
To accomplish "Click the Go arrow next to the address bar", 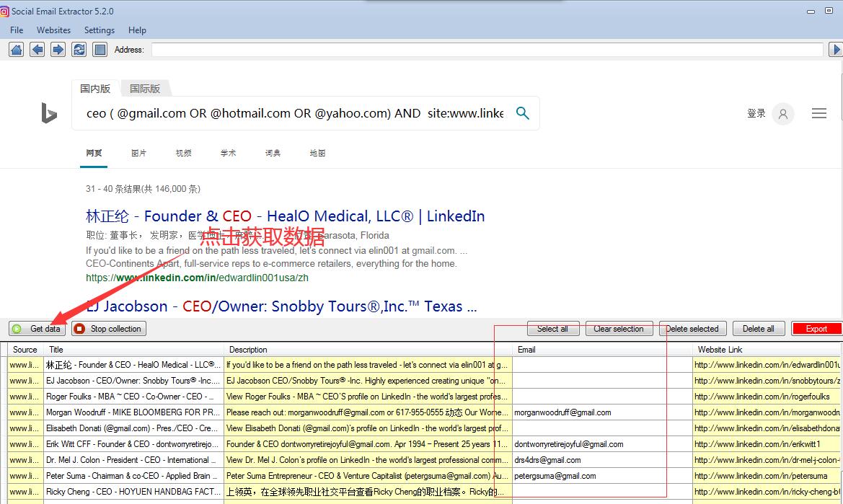I will click(x=835, y=50).
